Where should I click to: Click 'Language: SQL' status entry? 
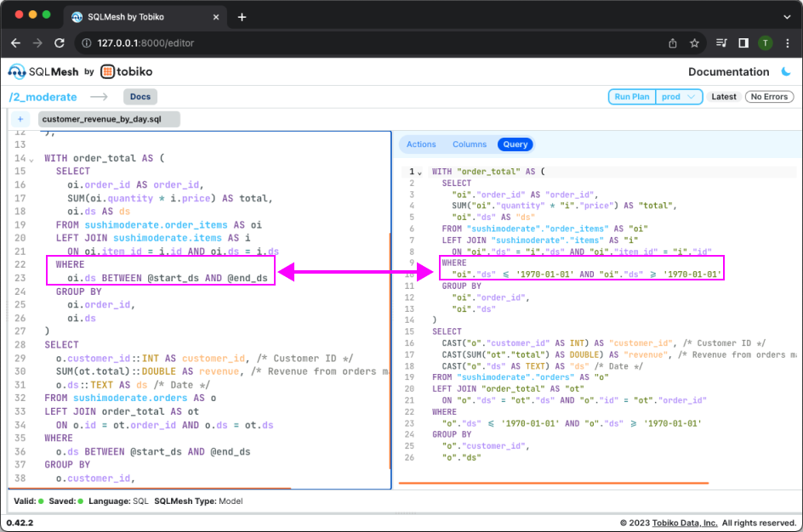pyautogui.click(x=118, y=501)
